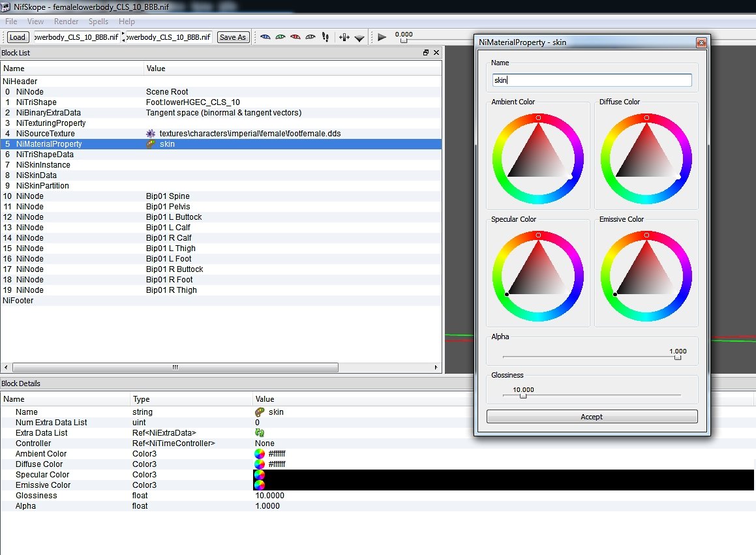Image resolution: width=756 pixels, height=555 pixels.
Task: Click the animation time slider at 0.000
Action: click(x=404, y=40)
